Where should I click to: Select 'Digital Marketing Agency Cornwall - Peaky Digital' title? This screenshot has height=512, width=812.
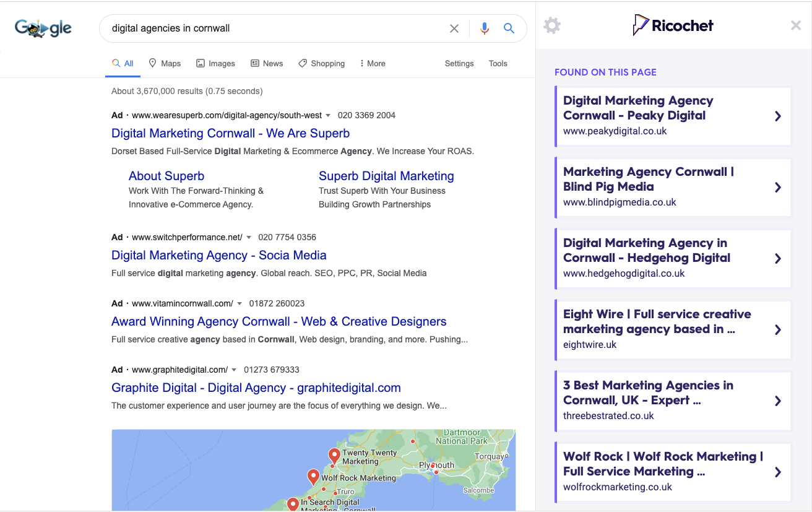[x=638, y=108]
